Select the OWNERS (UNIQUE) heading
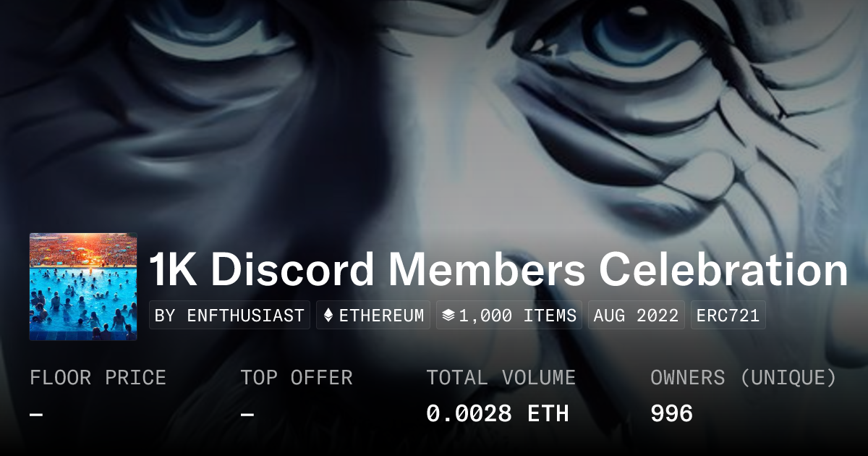This screenshot has width=868, height=456. tap(744, 378)
